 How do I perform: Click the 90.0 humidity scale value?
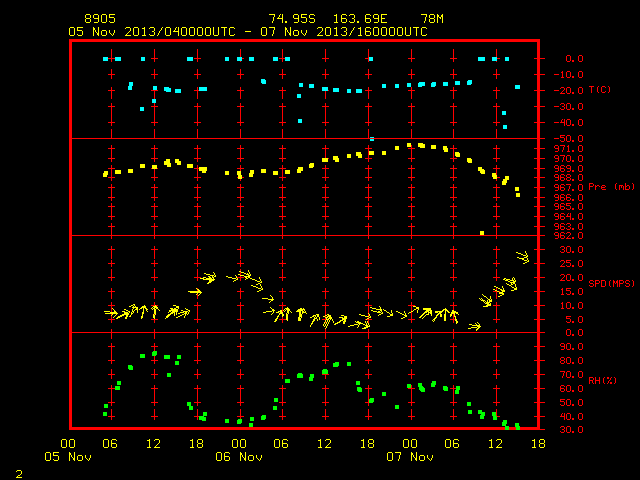(571, 347)
